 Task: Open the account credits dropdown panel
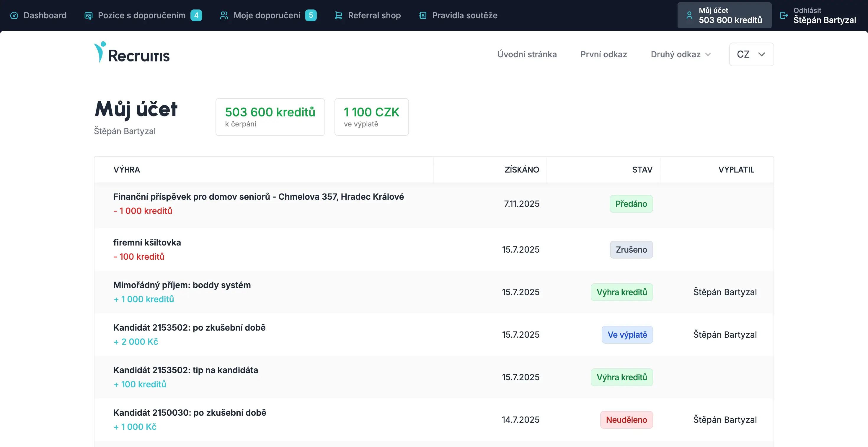[724, 15]
